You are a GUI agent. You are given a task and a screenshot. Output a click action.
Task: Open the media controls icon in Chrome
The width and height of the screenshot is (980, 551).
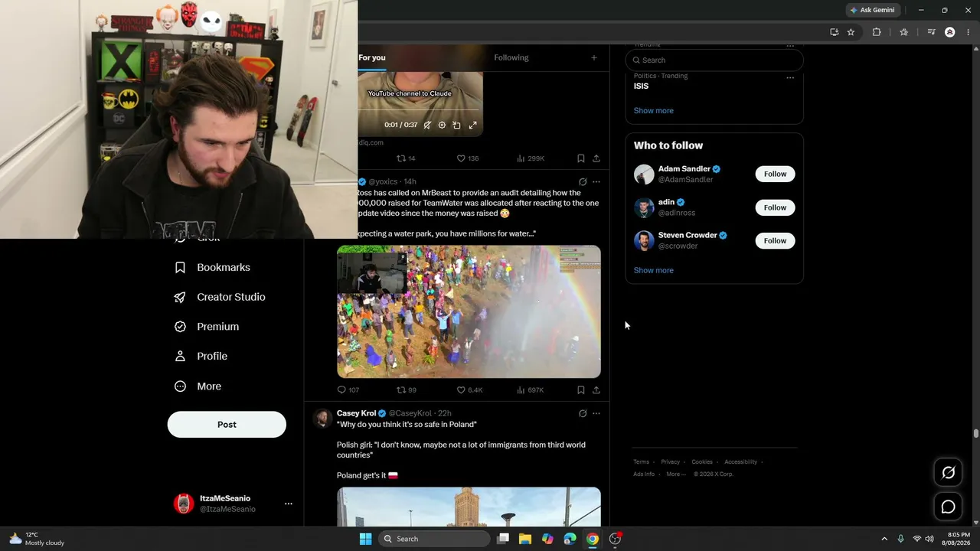pos(931,32)
